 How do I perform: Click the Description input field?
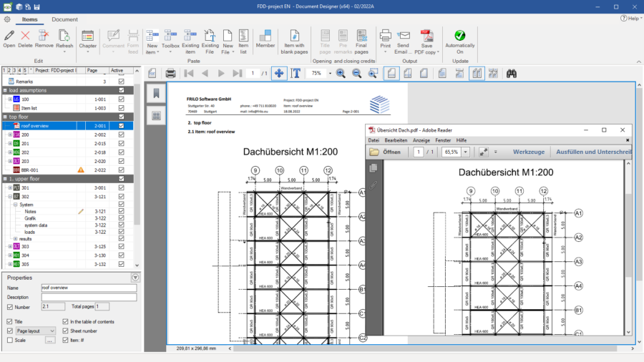click(89, 297)
